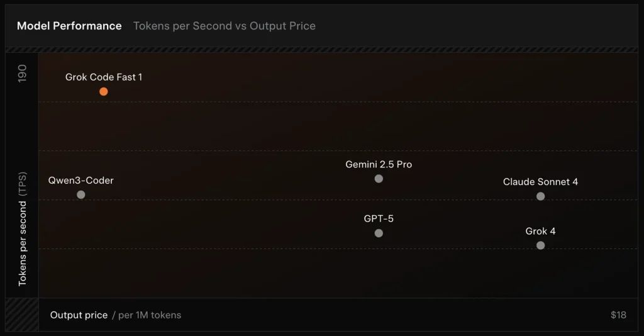Click the Tokens per second (TPS) axis label
This screenshot has height=336, width=644.
pos(23,229)
